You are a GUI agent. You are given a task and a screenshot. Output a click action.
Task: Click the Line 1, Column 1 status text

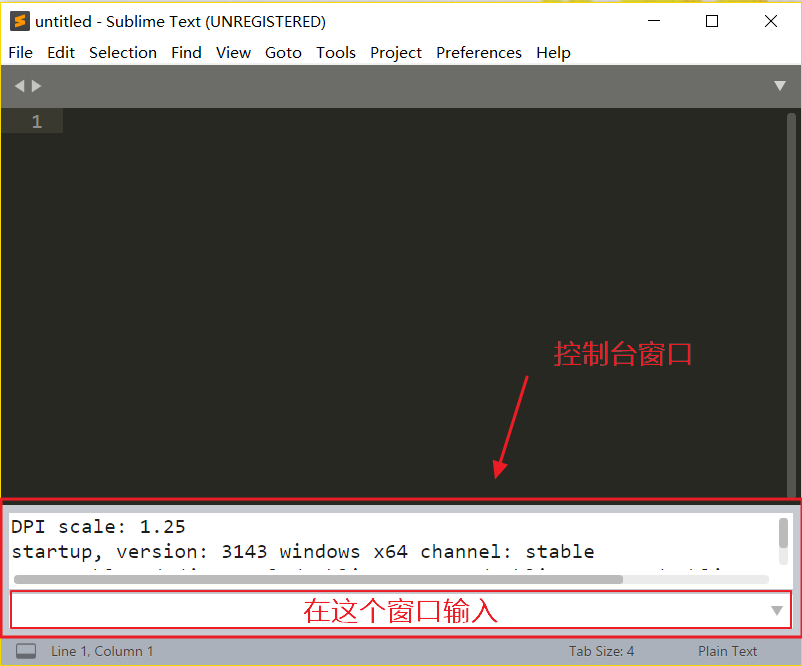(102, 651)
